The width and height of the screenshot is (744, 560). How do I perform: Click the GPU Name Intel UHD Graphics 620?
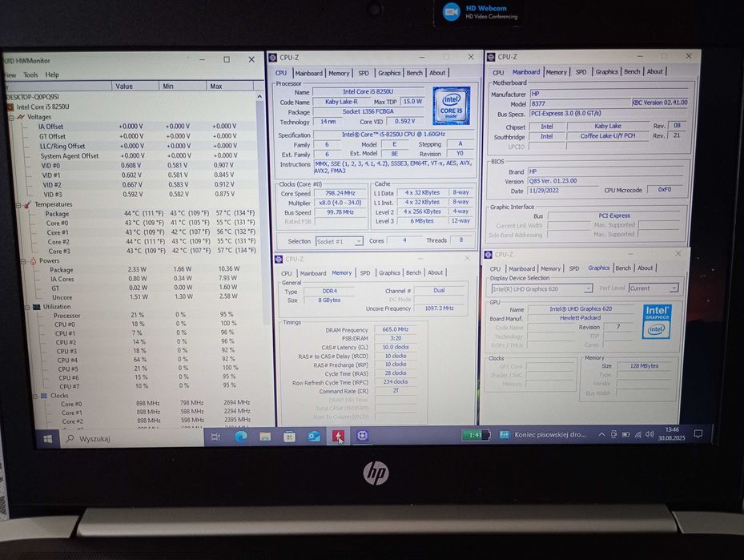(x=581, y=308)
